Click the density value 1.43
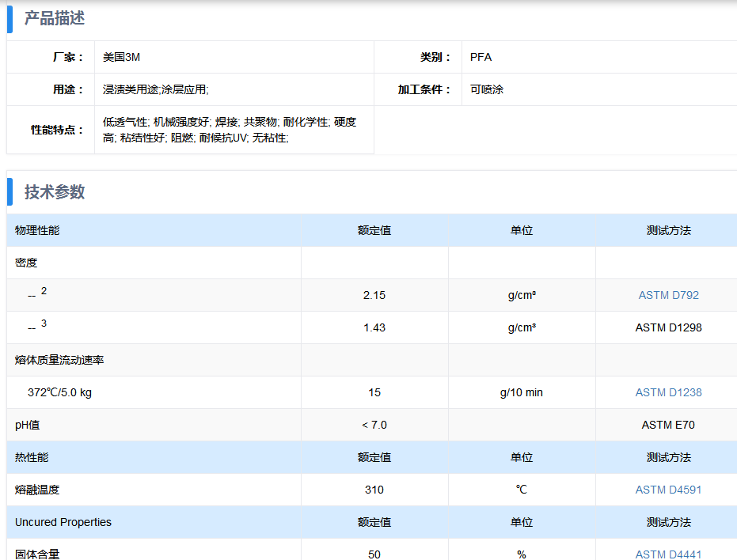 coord(374,327)
